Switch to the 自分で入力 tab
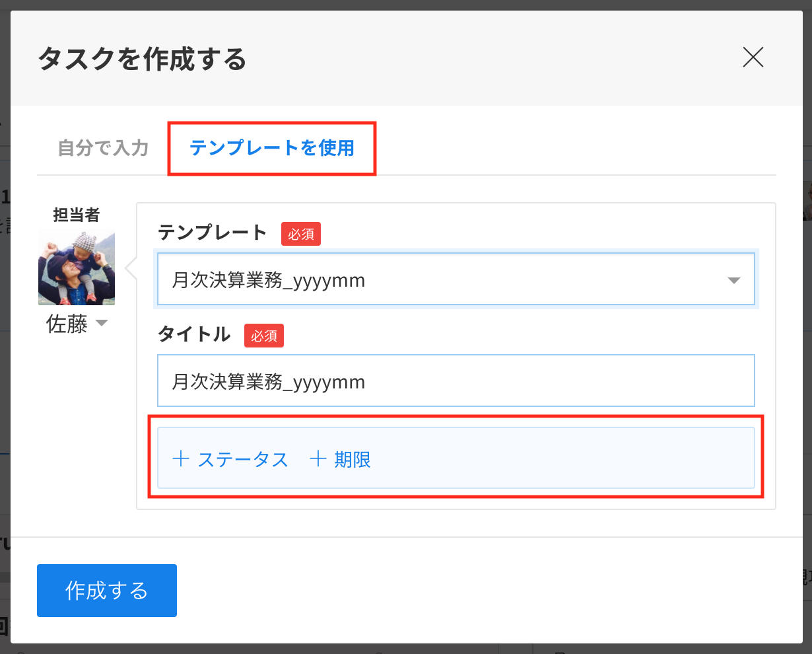812x654 pixels. click(x=103, y=147)
